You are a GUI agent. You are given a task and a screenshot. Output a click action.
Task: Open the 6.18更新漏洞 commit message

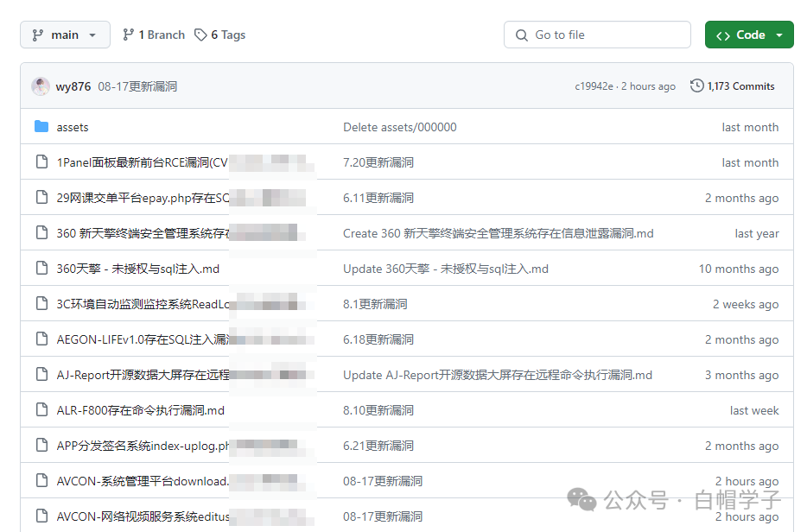(378, 340)
